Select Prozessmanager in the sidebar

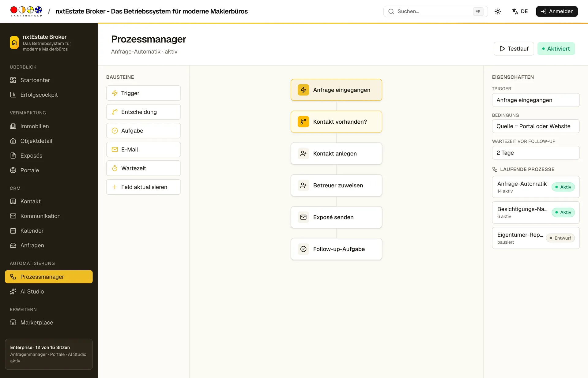(49, 277)
